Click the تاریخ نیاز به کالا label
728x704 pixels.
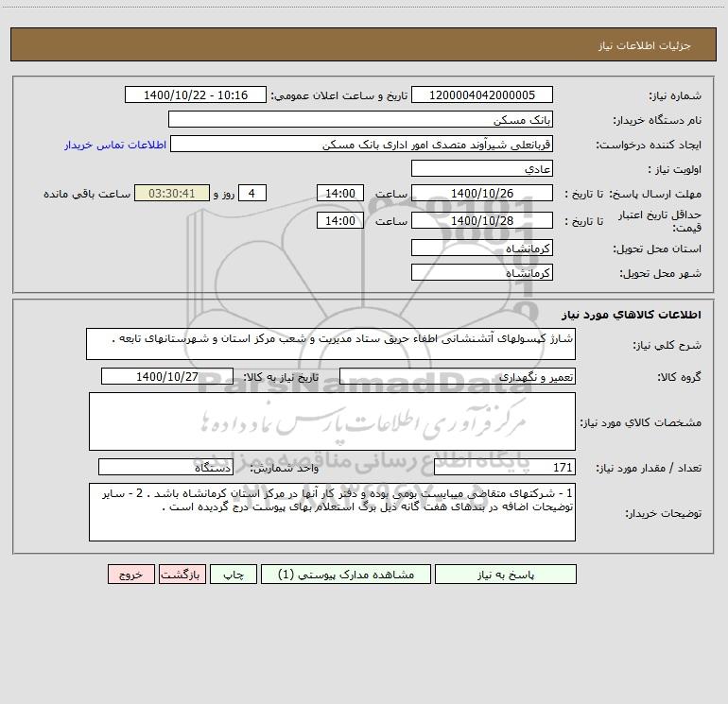(x=282, y=377)
